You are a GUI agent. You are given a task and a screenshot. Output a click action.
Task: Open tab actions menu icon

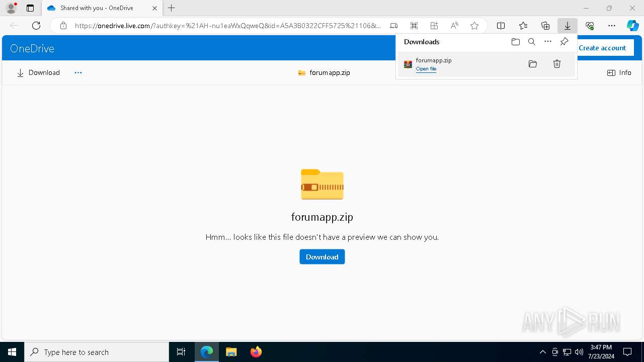click(x=30, y=8)
